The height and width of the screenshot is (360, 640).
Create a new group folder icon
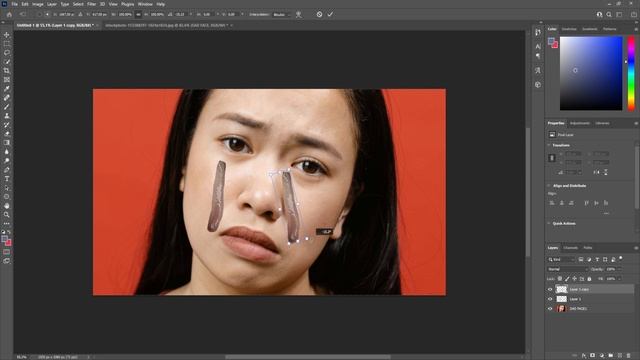(611, 356)
